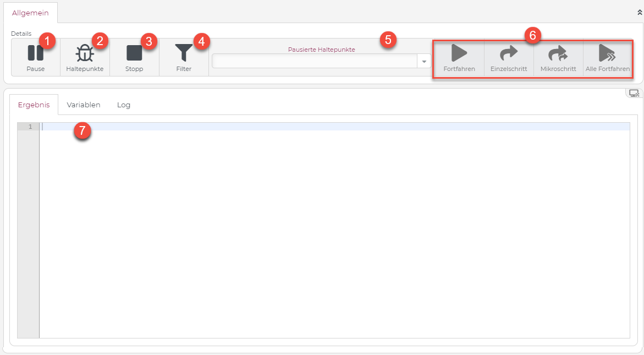
Task: Switch to the Ergebnis tab
Action: pyautogui.click(x=34, y=105)
